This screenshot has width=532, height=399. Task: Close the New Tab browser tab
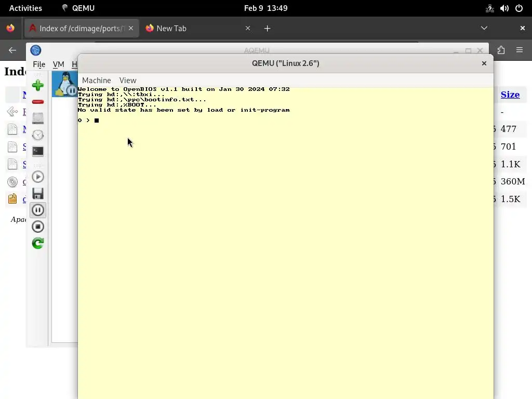coord(248,28)
